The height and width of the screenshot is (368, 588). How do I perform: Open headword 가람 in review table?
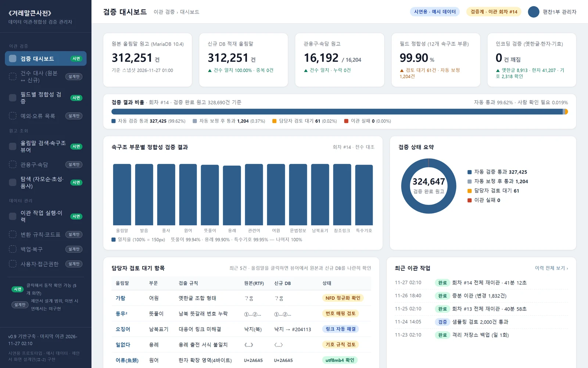pyautogui.click(x=121, y=298)
